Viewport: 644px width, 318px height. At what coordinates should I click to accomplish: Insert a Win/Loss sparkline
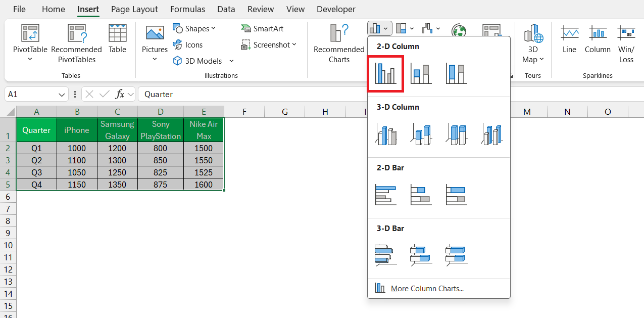pos(626,44)
